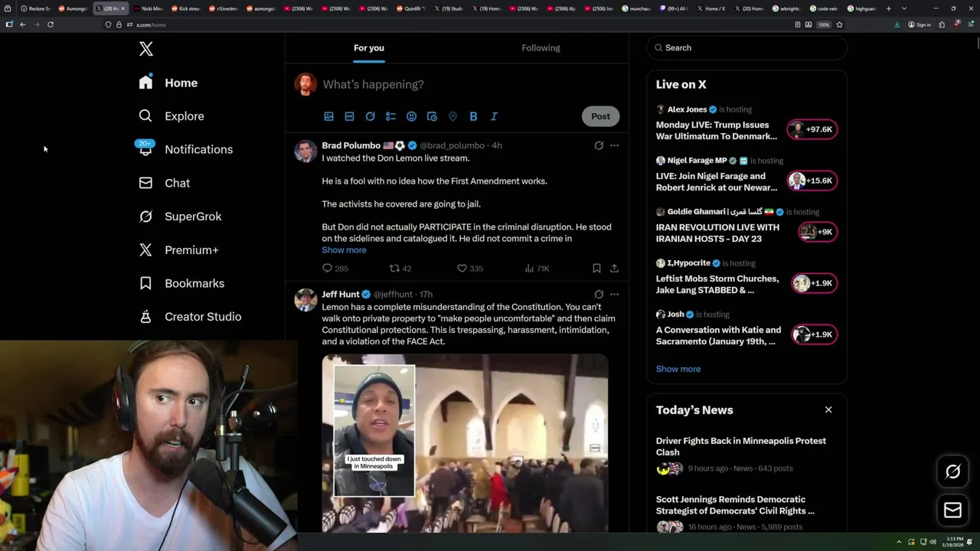Viewport: 980px width, 551px height.
Task: Switch to the Nicki Minaj browser tab
Action: [149, 8]
